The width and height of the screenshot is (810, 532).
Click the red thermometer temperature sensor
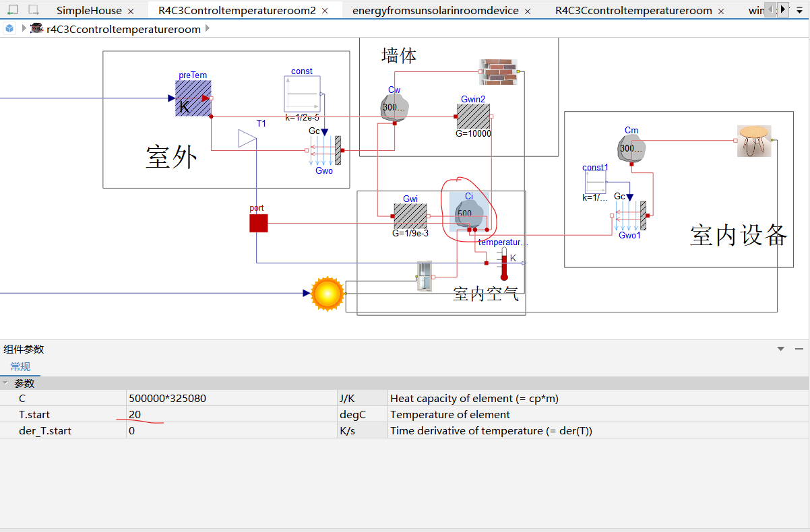click(503, 263)
